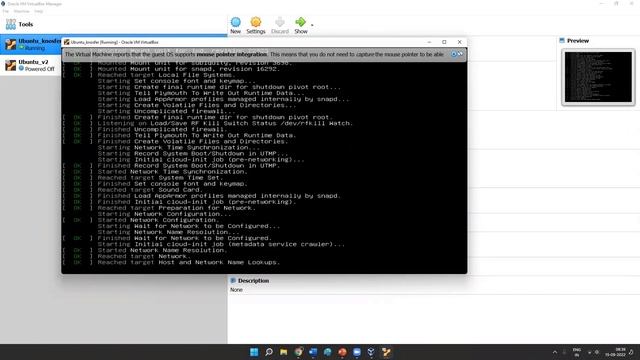The width and height of the screenshot is (640, 360).
Task: Click the ENG language indicator in tray
Action: 577,352
